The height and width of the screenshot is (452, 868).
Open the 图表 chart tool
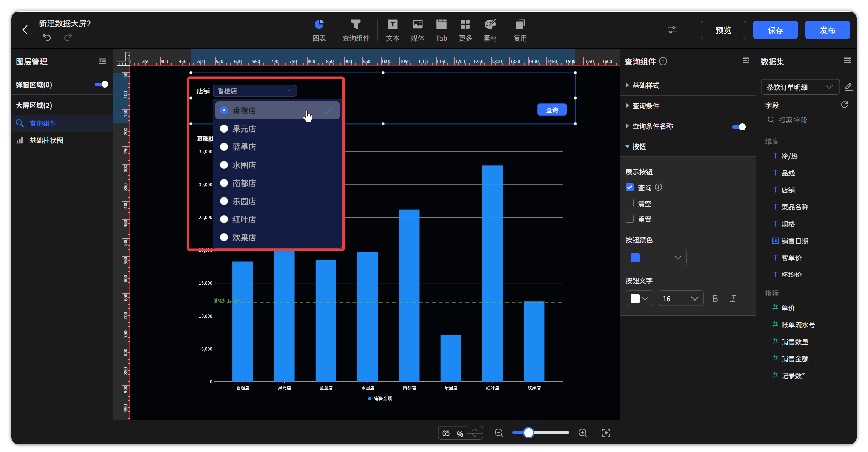pyautogui.click(x=319, y=30)
